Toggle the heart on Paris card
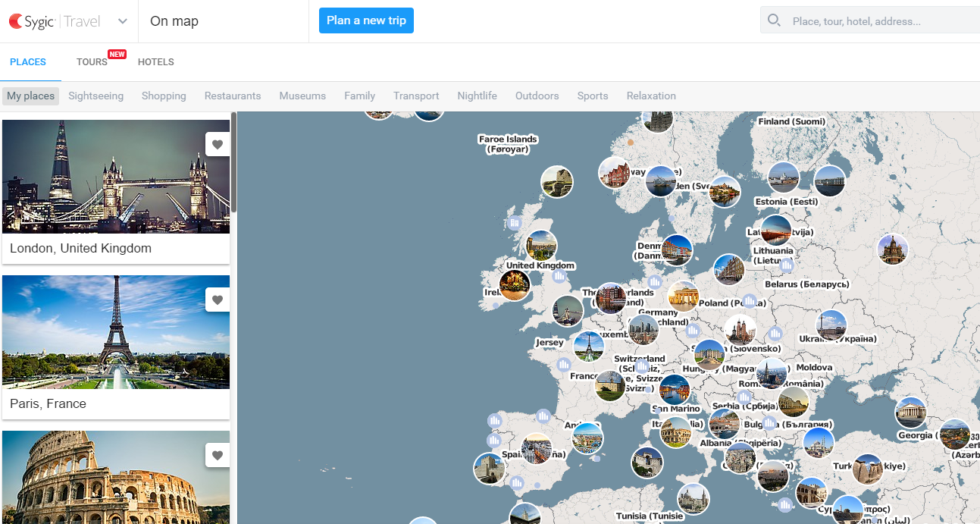980x524 pixels. coord(218,300)
